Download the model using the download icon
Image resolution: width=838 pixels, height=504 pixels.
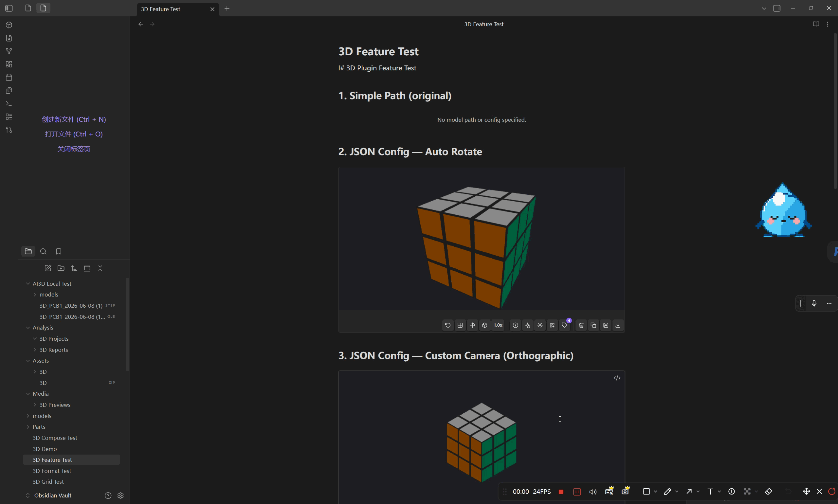pyautogui.click(x=618, y=325)
